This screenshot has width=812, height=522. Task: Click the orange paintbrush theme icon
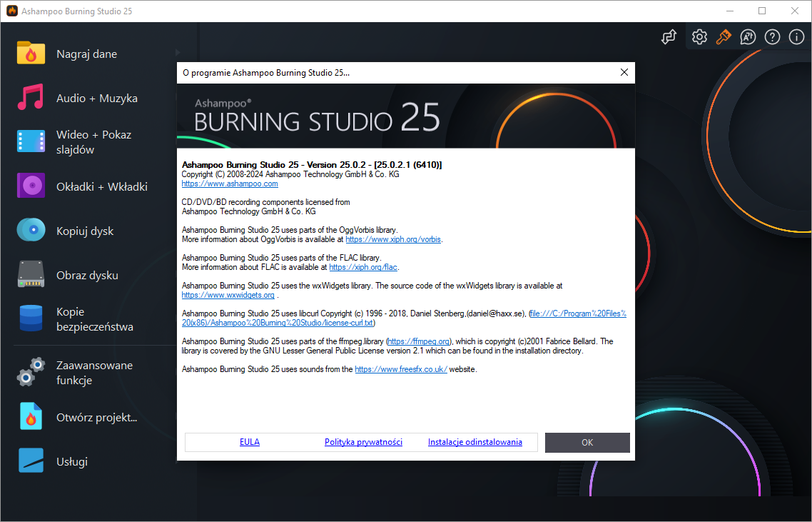[x=724, y=37]
